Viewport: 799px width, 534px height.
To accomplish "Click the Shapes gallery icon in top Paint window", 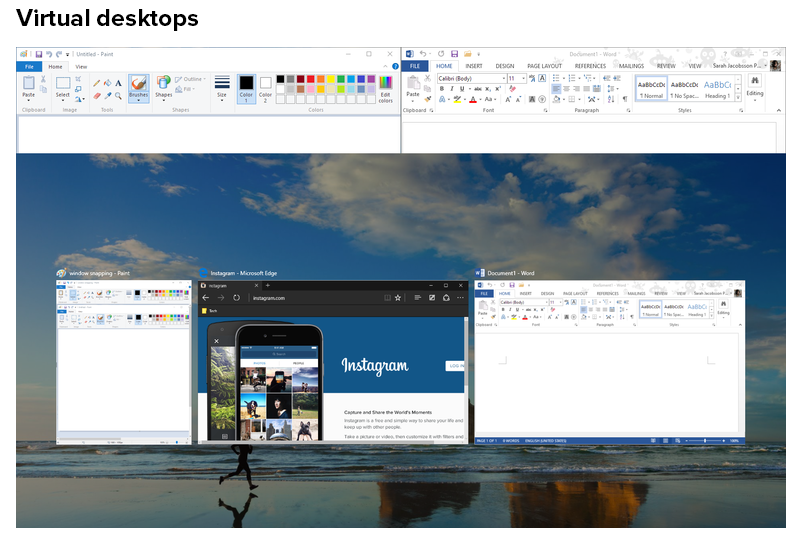I will coord(164,83).
